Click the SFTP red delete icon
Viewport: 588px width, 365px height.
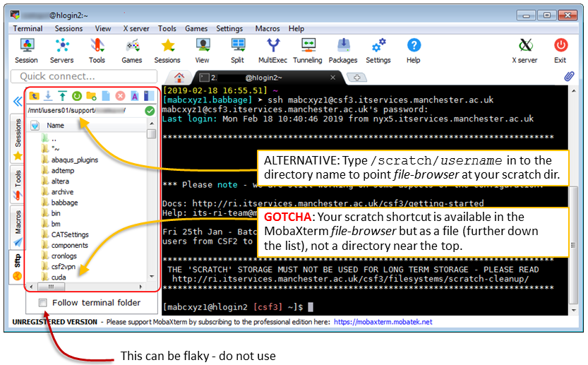[120, 96]
